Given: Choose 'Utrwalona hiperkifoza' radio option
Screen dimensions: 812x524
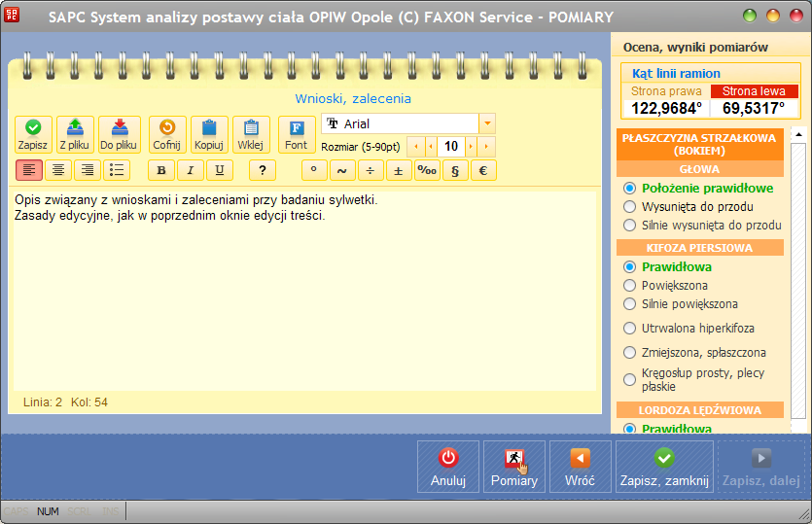Looking at the screenshot, I should [x=630, y=329].
